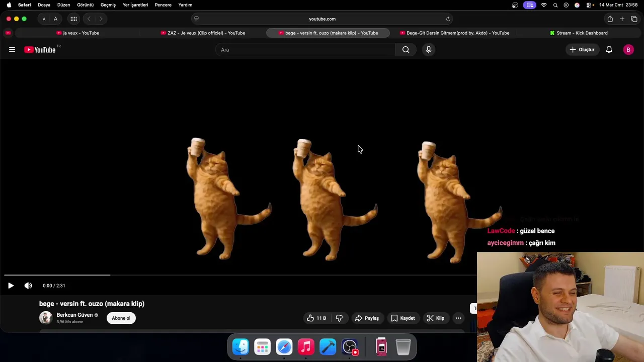Viewport: 644px width, 362px height.
Task: Open Safari from the Dock
Action: click(x=284, y=347)
